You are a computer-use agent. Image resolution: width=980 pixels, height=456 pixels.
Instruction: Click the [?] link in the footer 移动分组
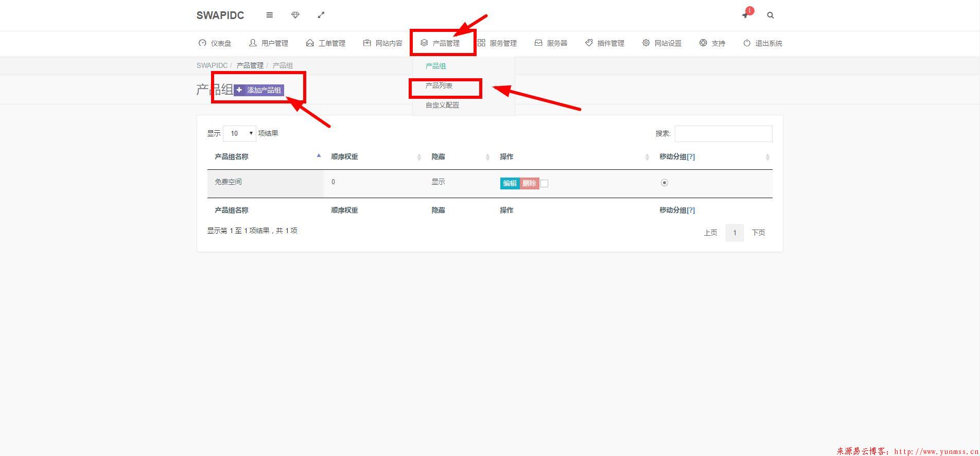(x=691, y=211)
